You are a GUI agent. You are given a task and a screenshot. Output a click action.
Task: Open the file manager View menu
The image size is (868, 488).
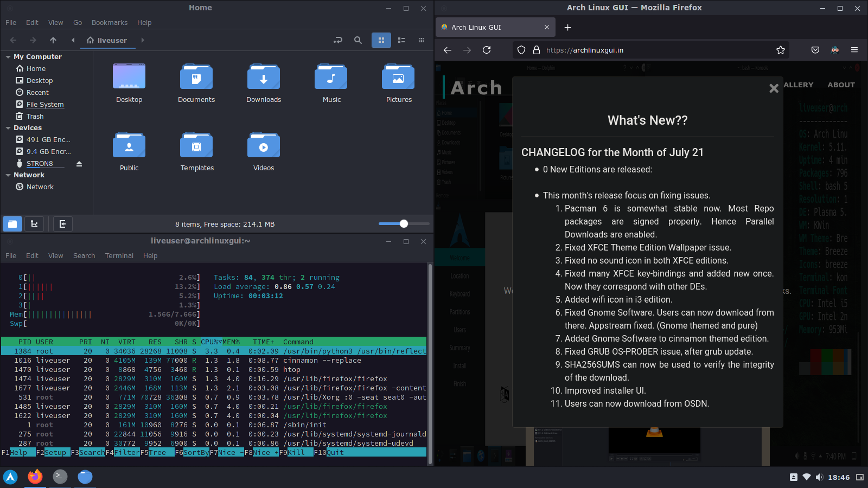56,23
